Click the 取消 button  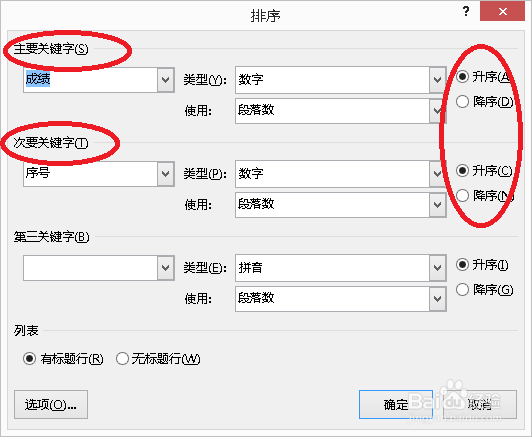[x=480, y=404]
